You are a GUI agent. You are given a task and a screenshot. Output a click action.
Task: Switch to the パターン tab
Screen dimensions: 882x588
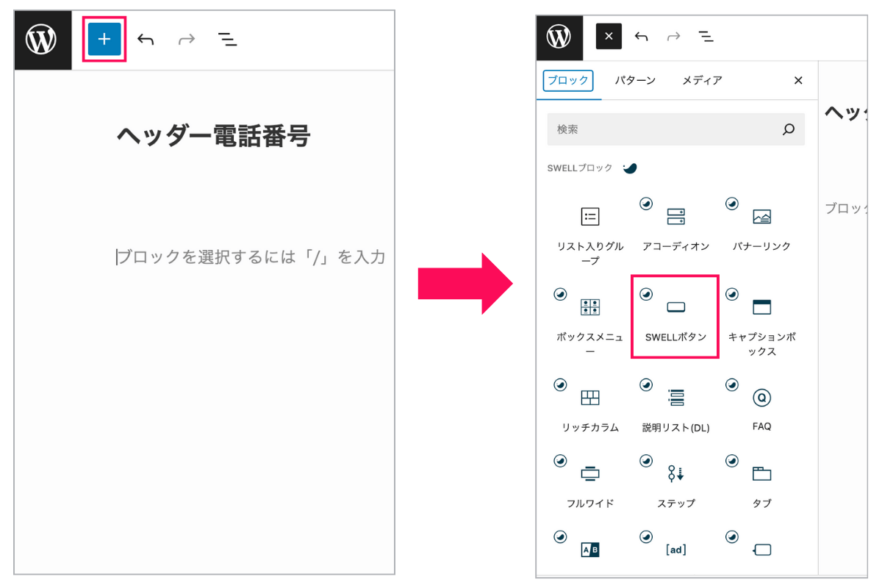pos(635,80)
